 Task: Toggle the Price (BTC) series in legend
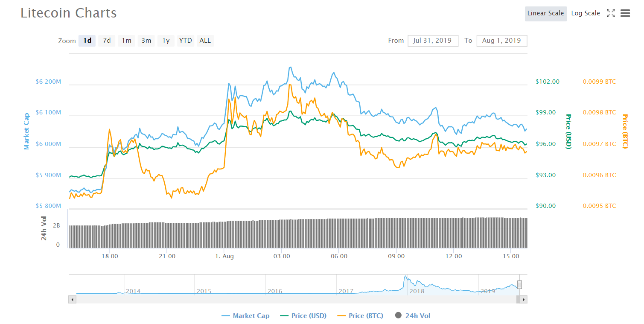coord(360,316)
